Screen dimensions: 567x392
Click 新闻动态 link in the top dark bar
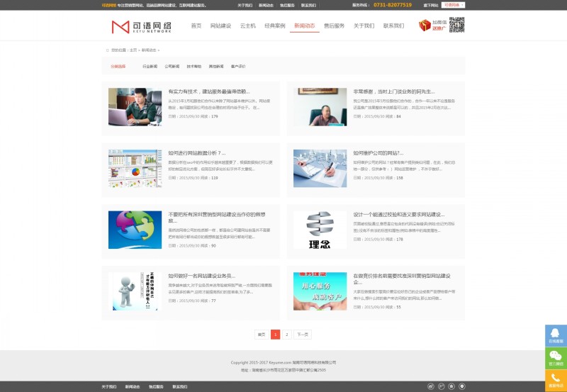(266, 6)
